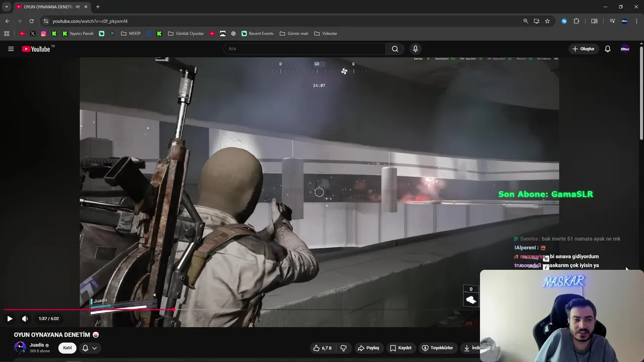The image size is (644, 362).
Task: Reload the page
Action: (x=31, y=21)
